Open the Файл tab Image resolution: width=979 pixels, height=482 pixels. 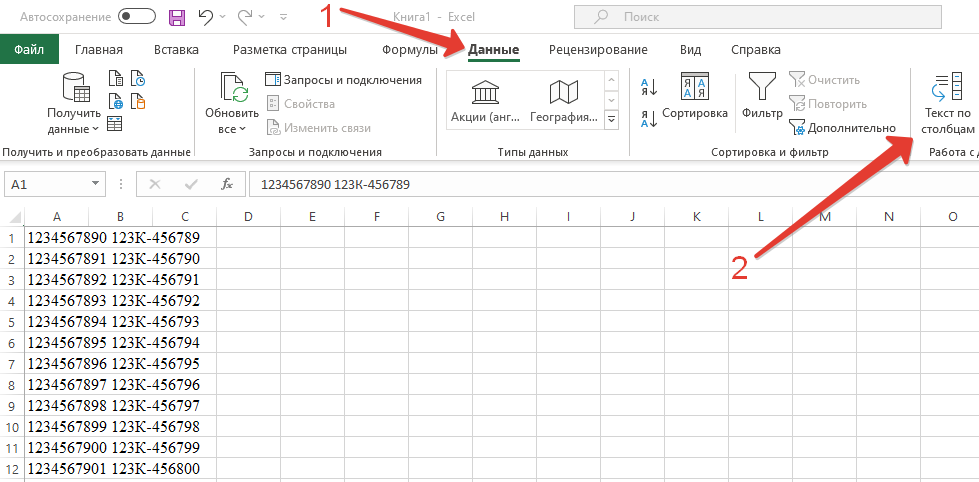[29, 49]
